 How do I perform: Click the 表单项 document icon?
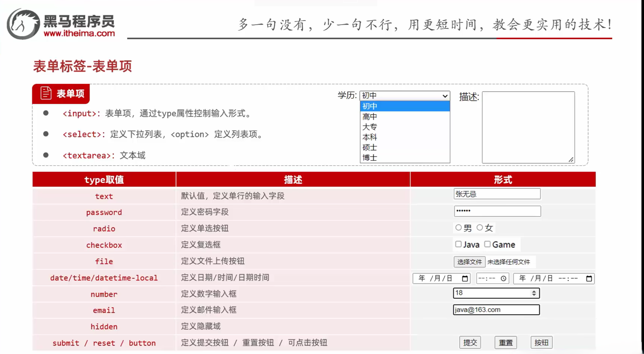point(45,93)
